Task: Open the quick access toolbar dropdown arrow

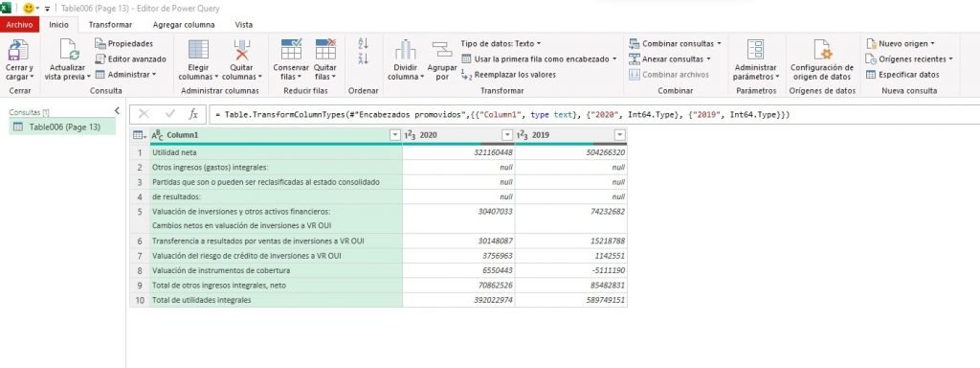Action: coord(48,10)
